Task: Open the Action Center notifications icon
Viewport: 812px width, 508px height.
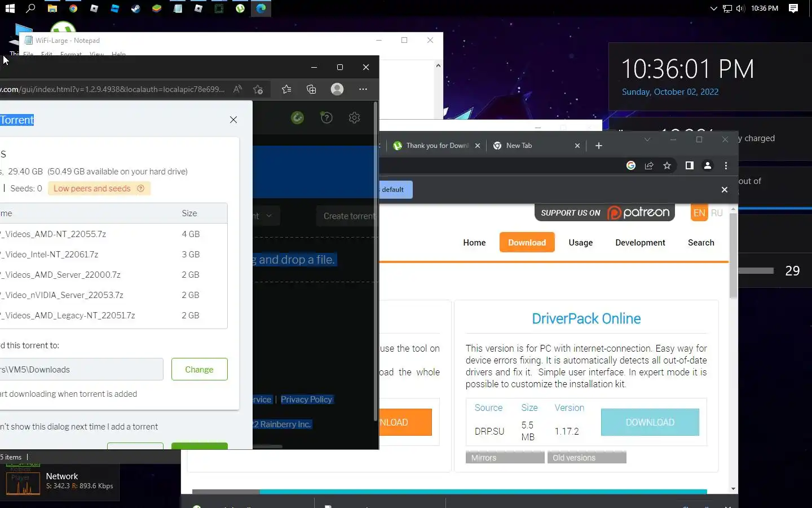Action: pos(793,8)
